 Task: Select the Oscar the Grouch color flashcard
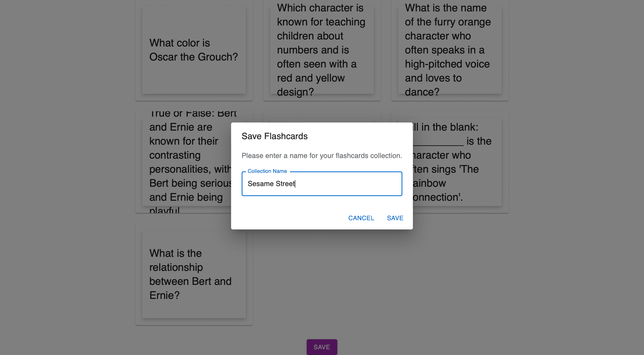[x=194, y=50]
